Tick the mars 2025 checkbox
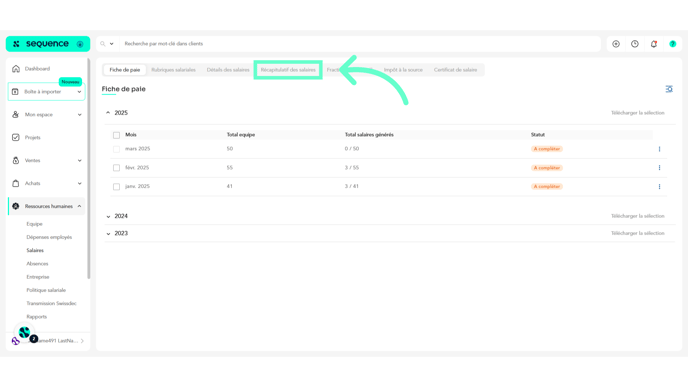 click(116, 149)
